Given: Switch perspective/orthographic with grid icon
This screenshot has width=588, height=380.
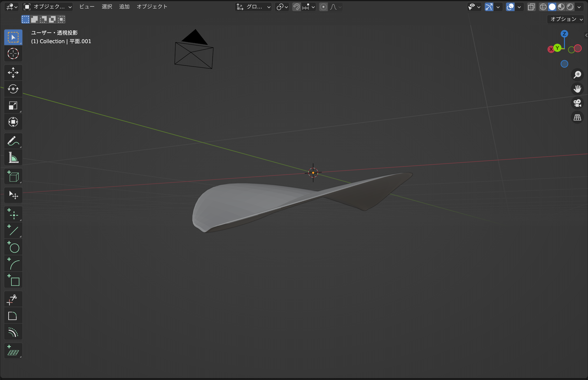Looking at the screenshot, I should click(577, 117).
